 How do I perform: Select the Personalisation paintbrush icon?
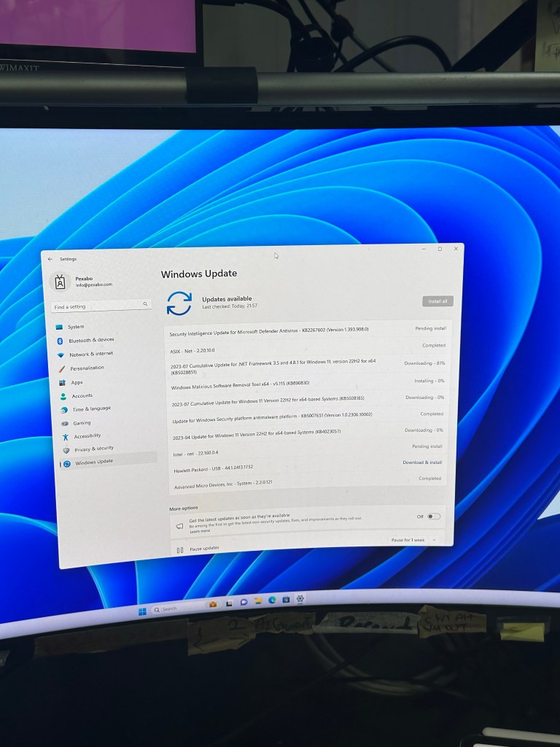(61, 368)
